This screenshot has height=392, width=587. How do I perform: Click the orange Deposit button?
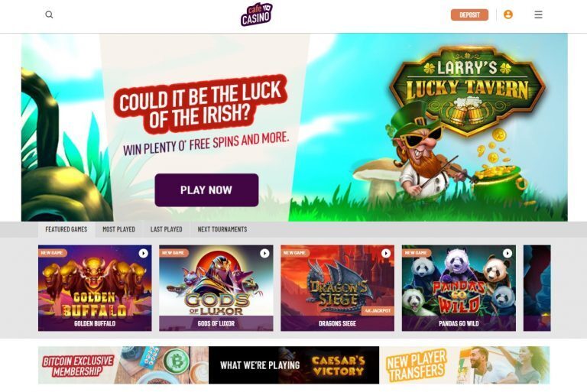click(x=469, y=15)
